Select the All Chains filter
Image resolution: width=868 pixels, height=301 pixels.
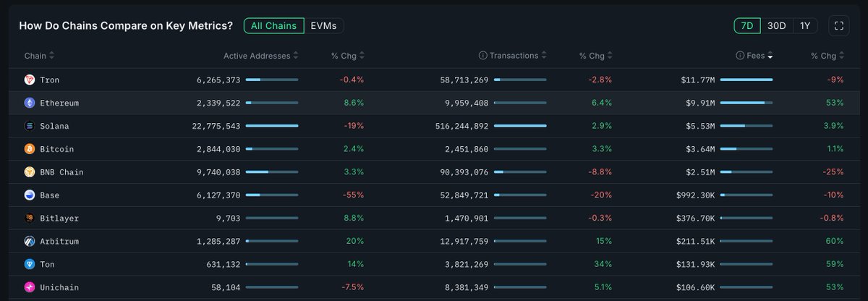coord(274,25)
